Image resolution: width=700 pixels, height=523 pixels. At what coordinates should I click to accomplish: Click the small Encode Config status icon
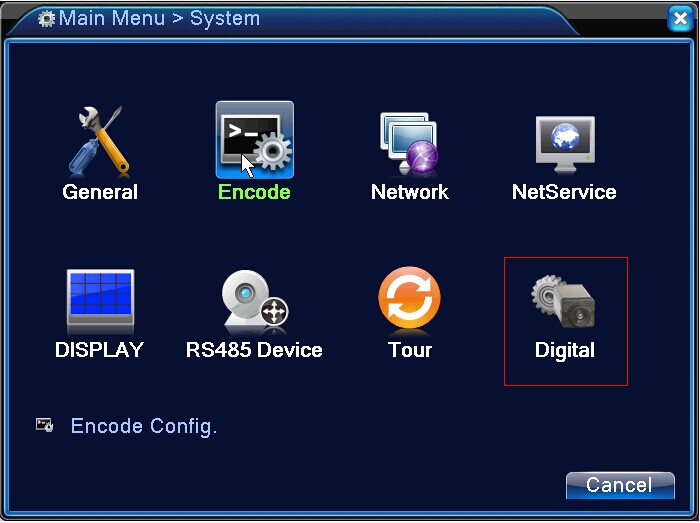45,425
